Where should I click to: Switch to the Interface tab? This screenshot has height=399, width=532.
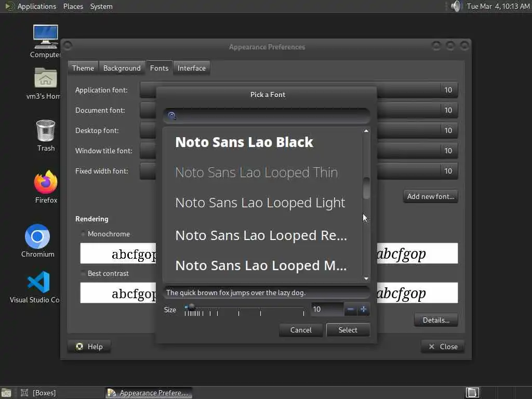[x=191, y=68]
